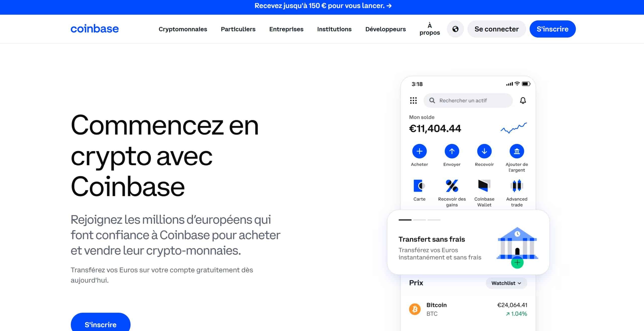Viewport: 644px width, 331px height.
Task: Select the first carousel indicator bar
Action: coord(405,220)
